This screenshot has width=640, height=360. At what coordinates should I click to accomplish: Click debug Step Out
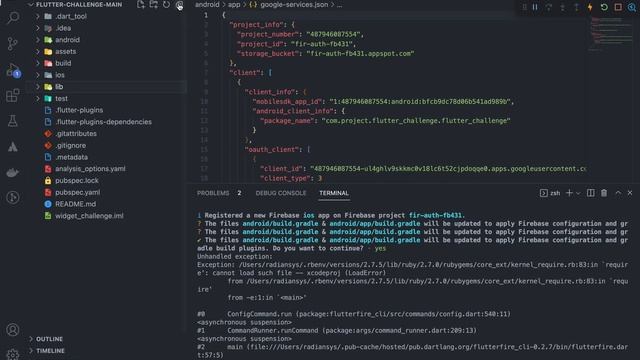coord(576,7)
